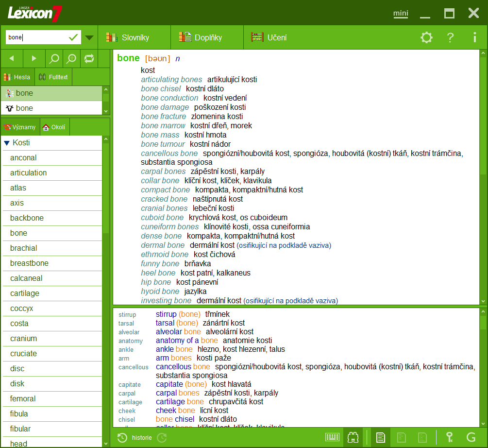The width and height of the screenshot is (488, 448).
Task: Click the magnifier search icon
Action: pyautogui.click(x=54, y=59)
